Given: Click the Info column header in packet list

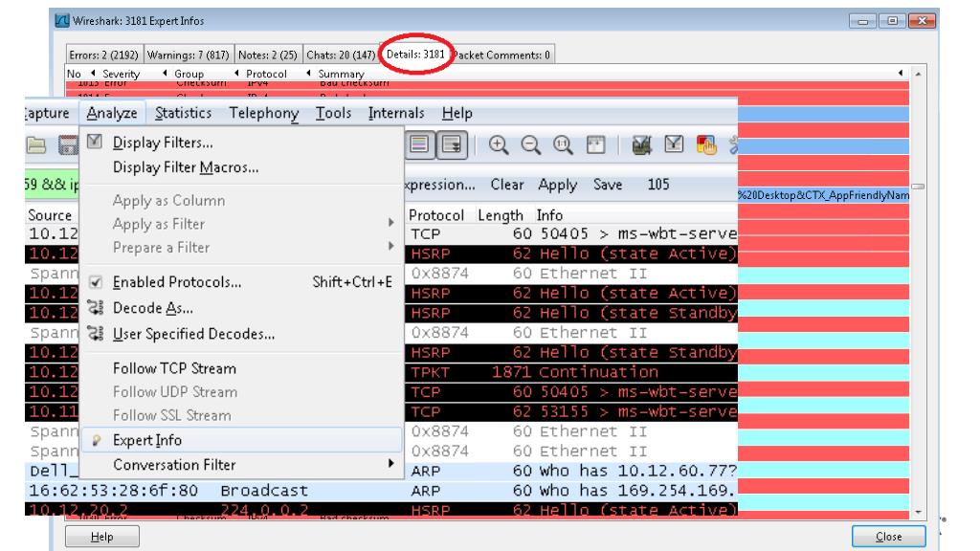Looking at the screenshot, I should (x=549, y=215).
